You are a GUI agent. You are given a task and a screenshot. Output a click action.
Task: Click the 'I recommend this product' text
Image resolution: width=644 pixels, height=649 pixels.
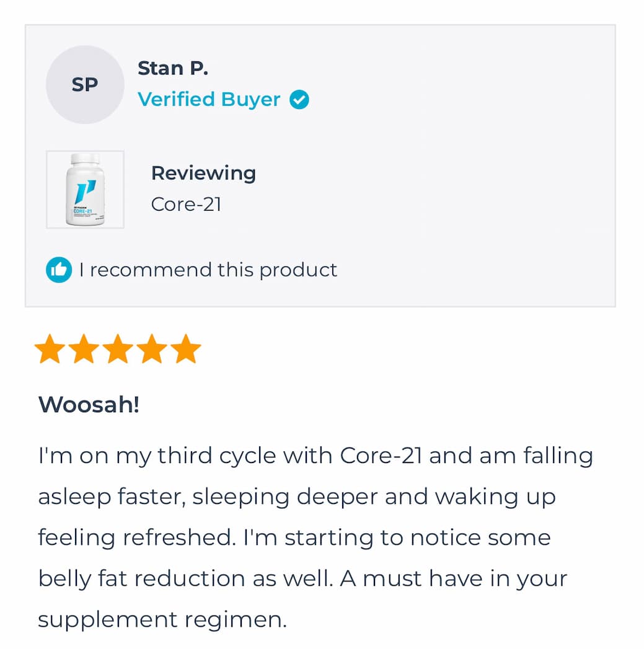point(208,270)
